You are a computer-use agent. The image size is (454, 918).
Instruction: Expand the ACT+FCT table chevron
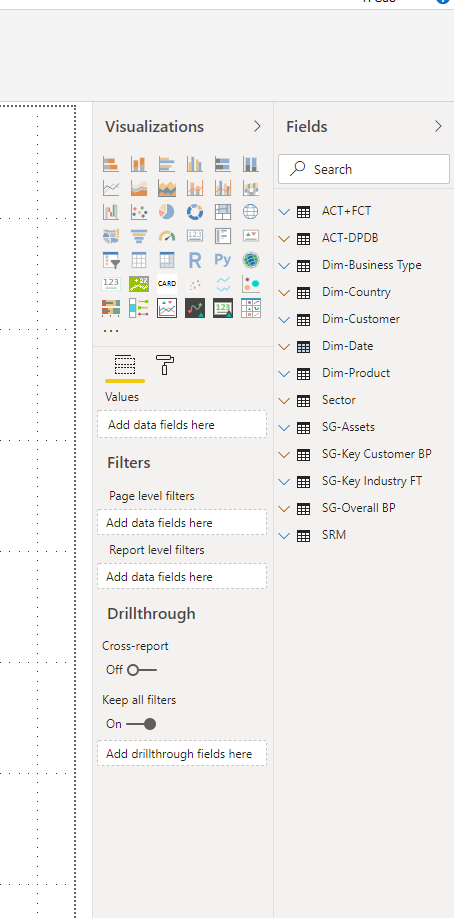(284, 212)
